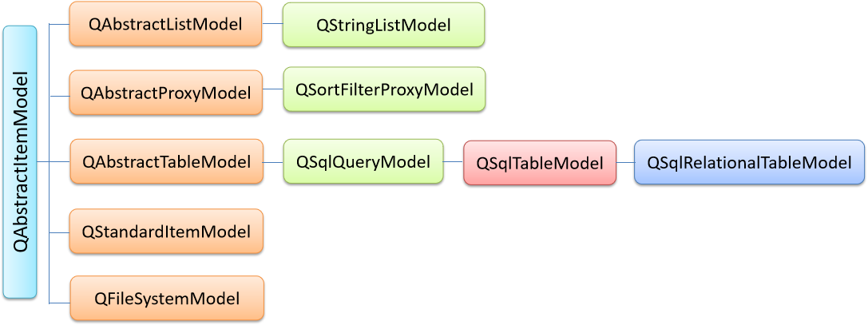Click the red QSqlTableModel box

click(540, 163)
